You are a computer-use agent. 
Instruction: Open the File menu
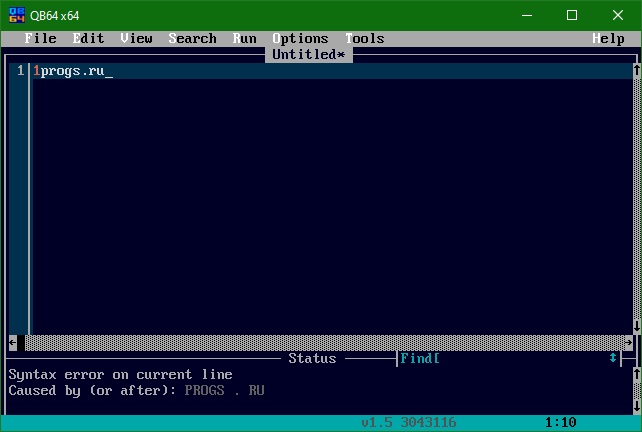click(x=40, y=38)
